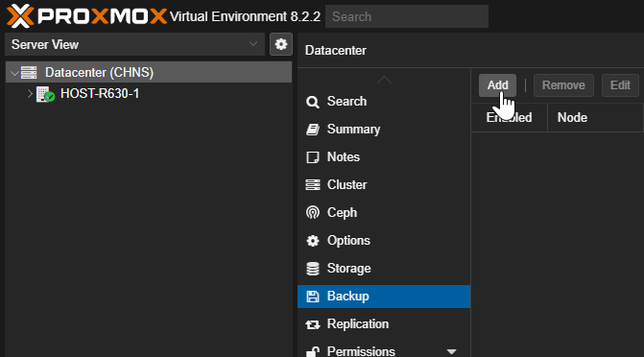Click the Datacenter panel title

[336, 51]
